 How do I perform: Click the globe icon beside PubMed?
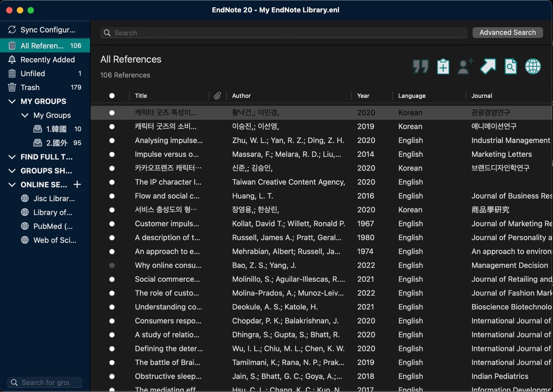[x=25, y=226]
